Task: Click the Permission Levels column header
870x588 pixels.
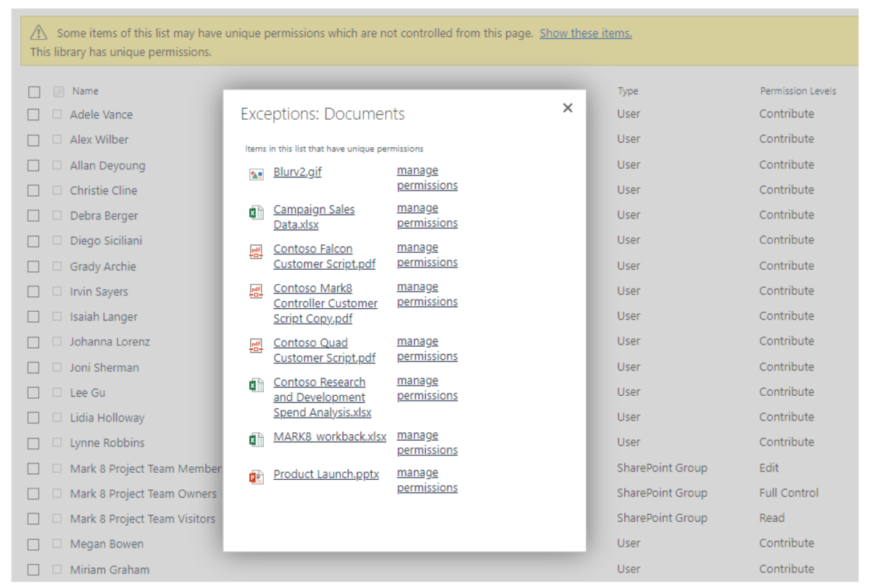Action: (798, 91)
